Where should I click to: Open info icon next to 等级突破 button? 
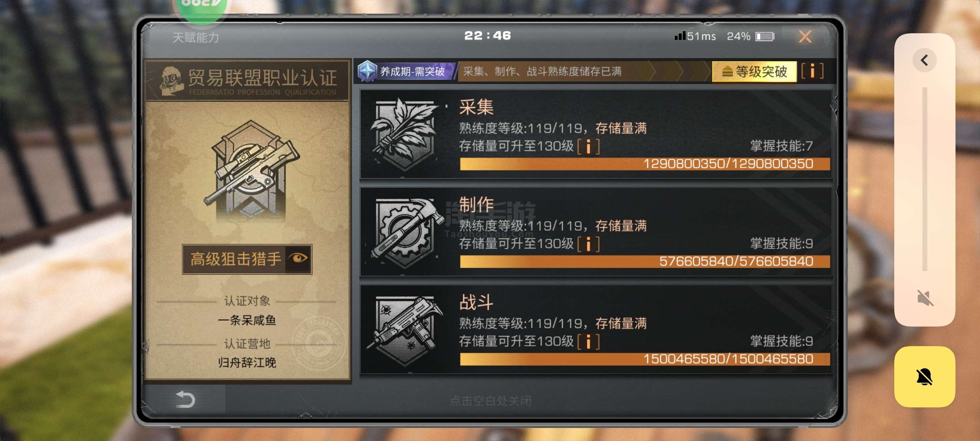(x=812, y=71)
